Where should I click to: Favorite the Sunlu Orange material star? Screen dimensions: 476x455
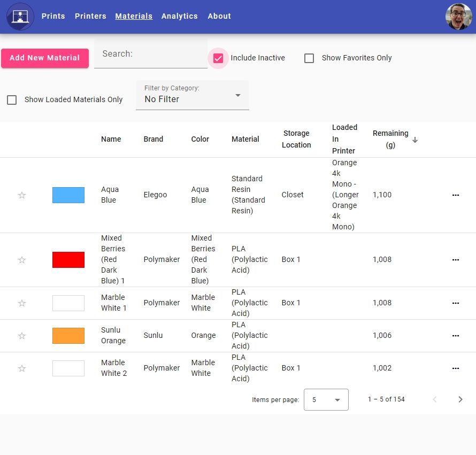[21, 336]
